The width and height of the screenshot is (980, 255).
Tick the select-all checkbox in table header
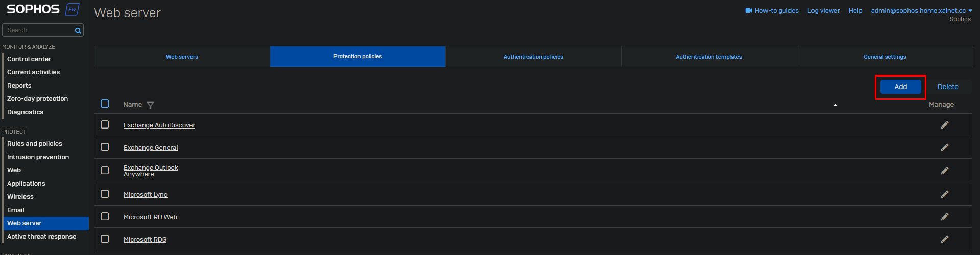point(105,104)
